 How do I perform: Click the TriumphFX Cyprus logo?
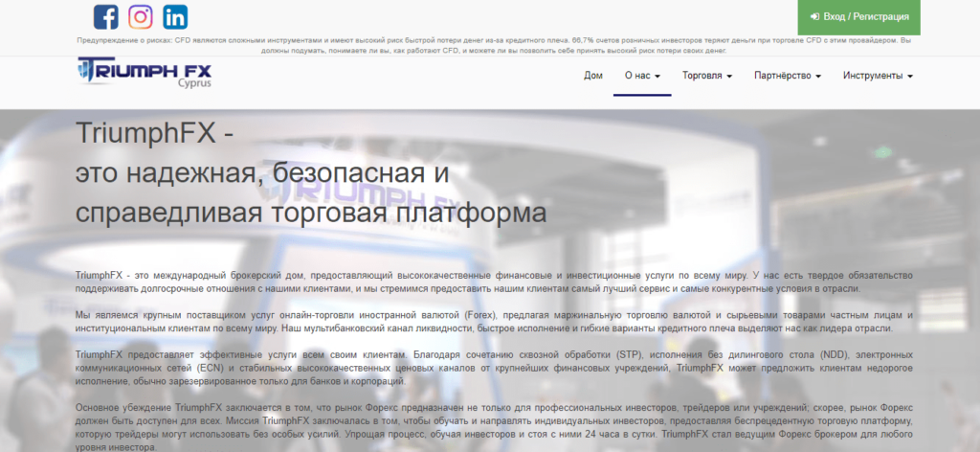point(145,71)
